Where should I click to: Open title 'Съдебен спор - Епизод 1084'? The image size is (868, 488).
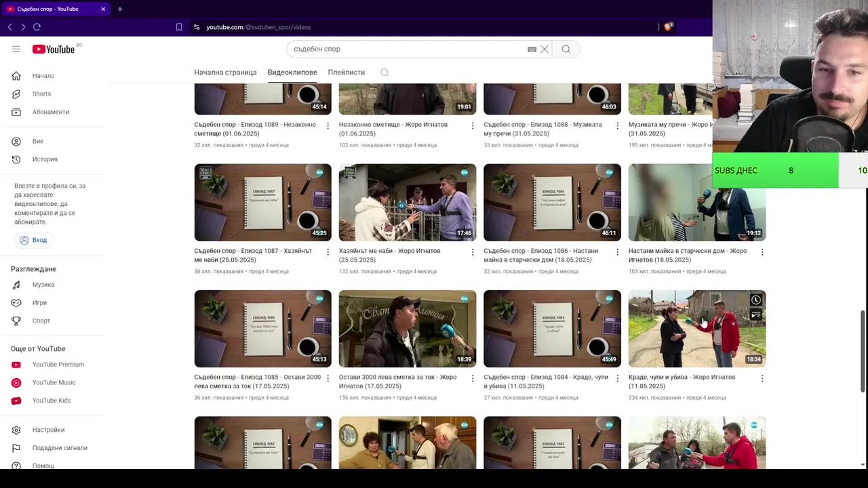pos(547,382)
